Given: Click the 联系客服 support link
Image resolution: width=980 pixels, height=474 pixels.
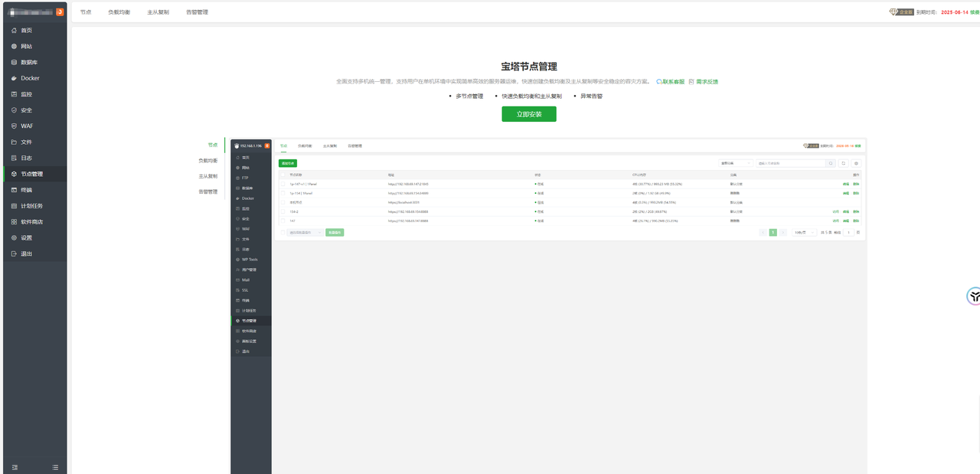Looking at the screenshot, I should pyautogui.click(x=671, y=81).
